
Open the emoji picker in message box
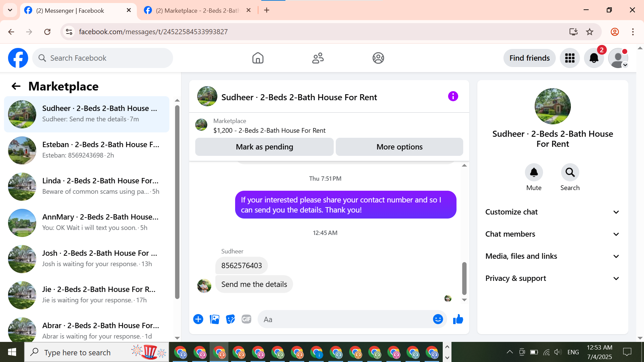438,319
